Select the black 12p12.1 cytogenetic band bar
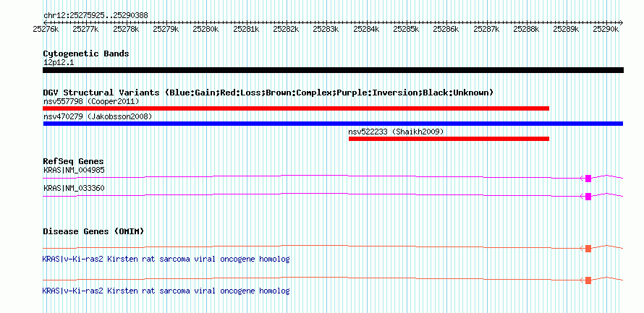The width and height of the screenshot is (644, 313). pos(333,70)
